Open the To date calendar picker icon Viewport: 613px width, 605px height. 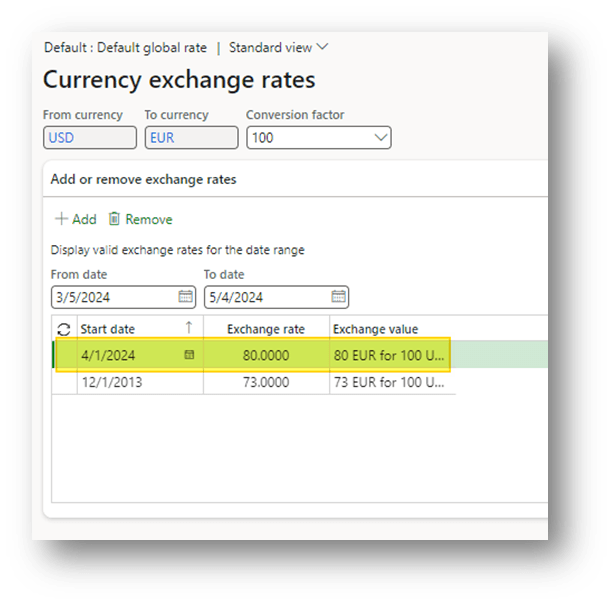(x=338, y=297)
